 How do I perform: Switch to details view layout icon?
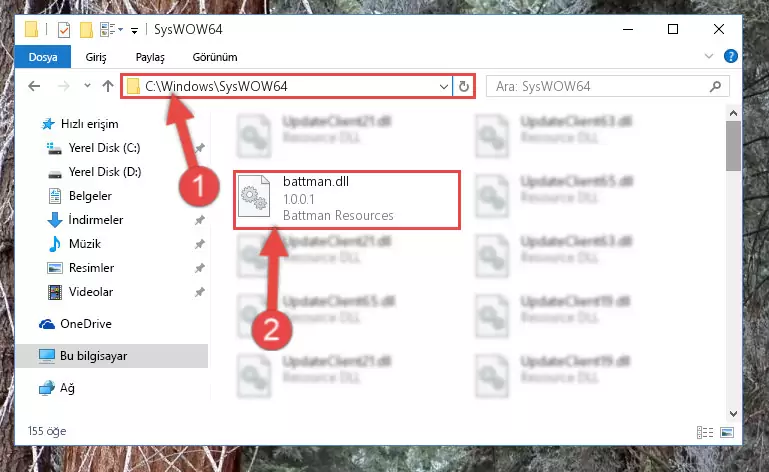[x=705, y=432]
